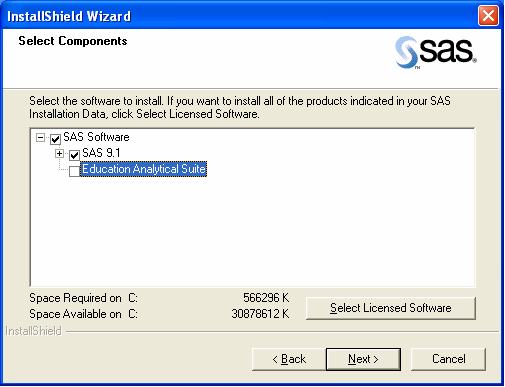This screenshot has height=387, width=505.
Task: Collapse the SAS Software tree node
Action: 40,137
